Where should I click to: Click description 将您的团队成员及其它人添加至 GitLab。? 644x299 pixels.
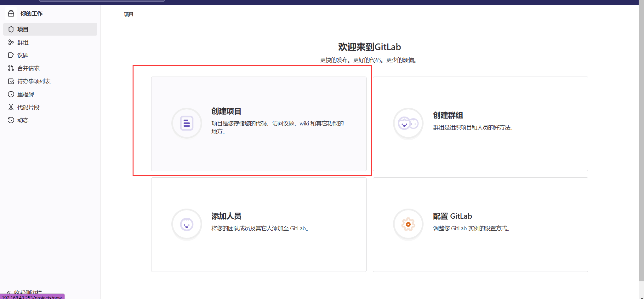pyautogui.click(x=261, y=228)
